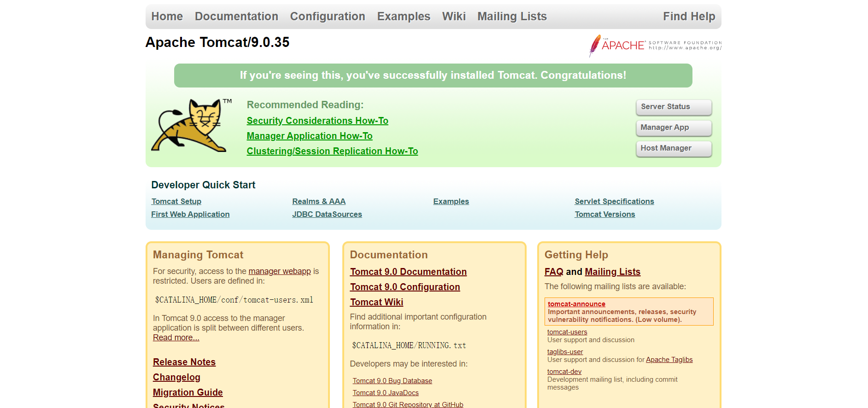Screen dimensions: 868x408
Task: Open the Home navigation item
Action: 167,17
